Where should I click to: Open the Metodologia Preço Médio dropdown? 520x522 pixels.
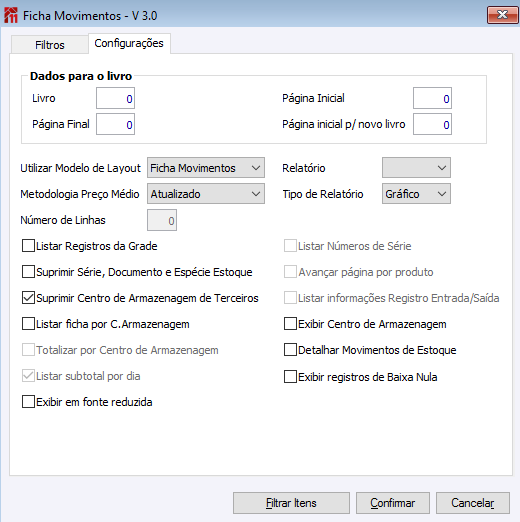(206, 194)
